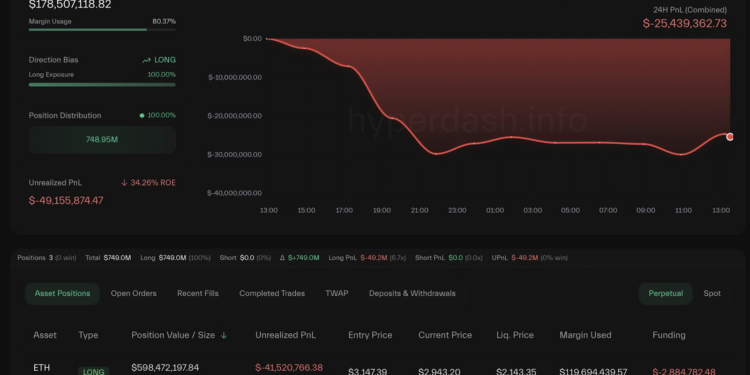This screenshot has height=375, width=750.
Task: Click the Entry Price column header
Action: point(370,335)
